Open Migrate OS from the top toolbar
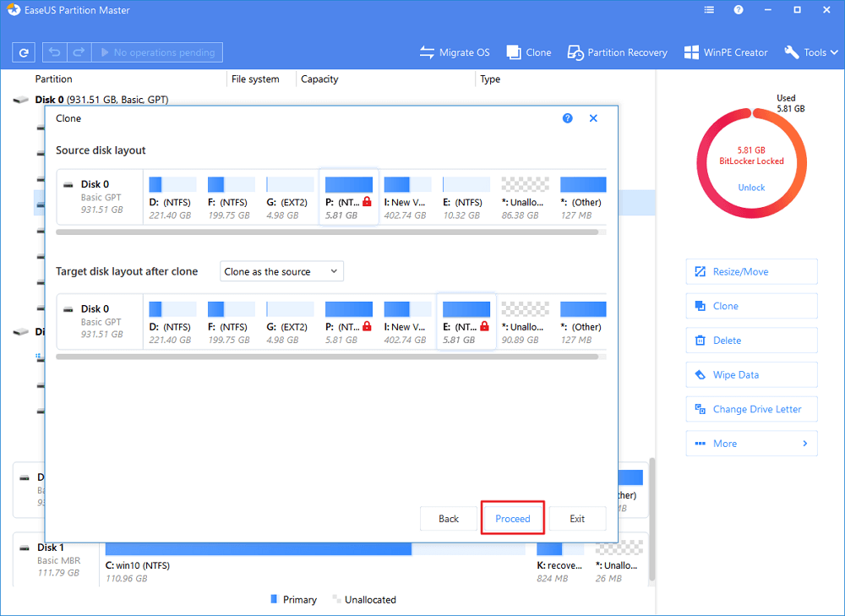Viewport: 845px width, 616px height. (x=455, y=52)
